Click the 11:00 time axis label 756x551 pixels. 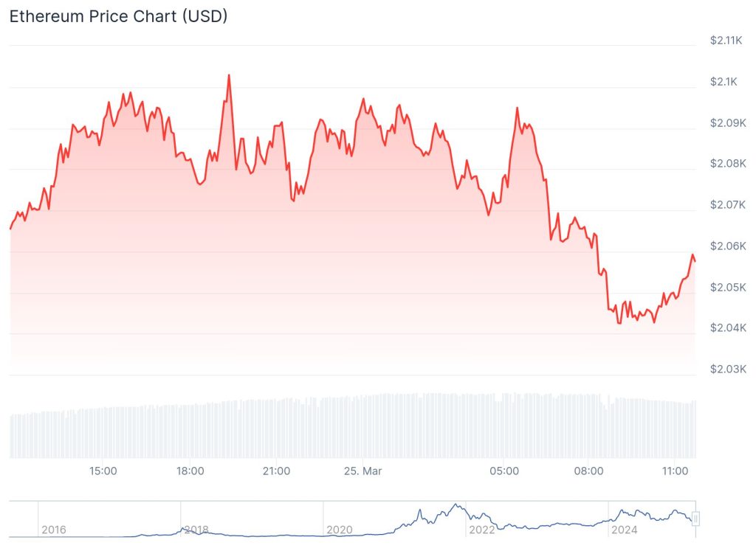point(676,471)
